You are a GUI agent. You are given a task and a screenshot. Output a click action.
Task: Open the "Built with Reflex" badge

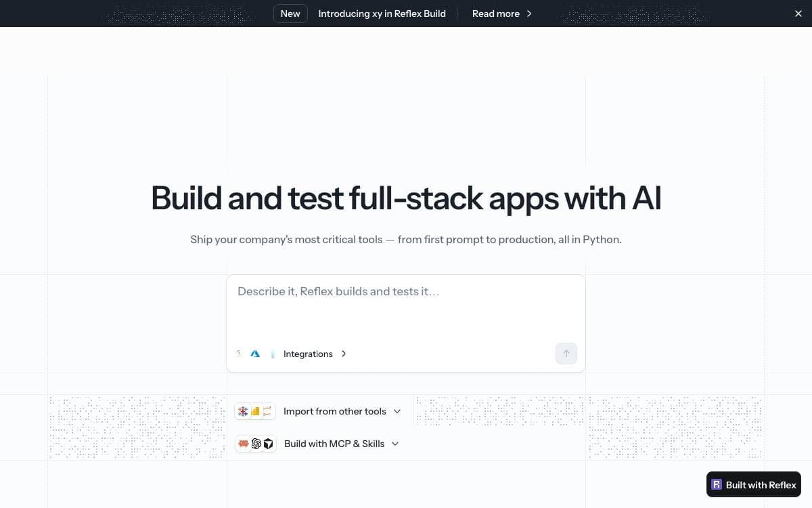click(x=754, y=485)
